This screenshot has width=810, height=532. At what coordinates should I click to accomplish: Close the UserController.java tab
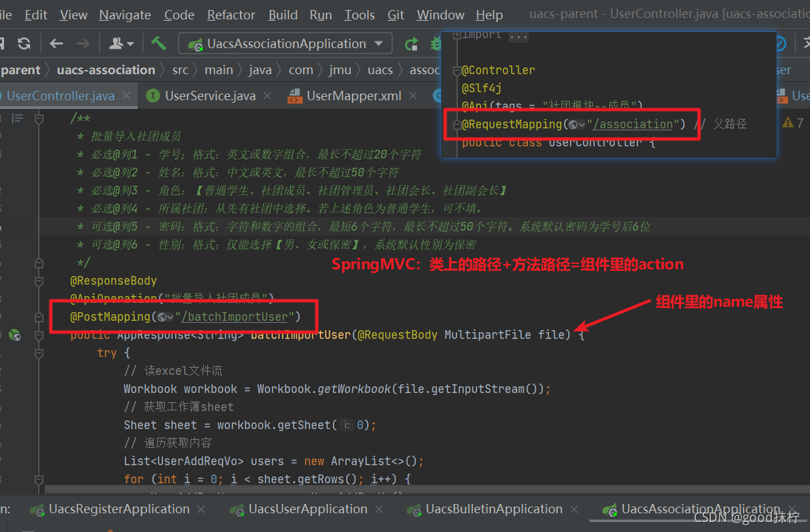(x=126, y=96)
